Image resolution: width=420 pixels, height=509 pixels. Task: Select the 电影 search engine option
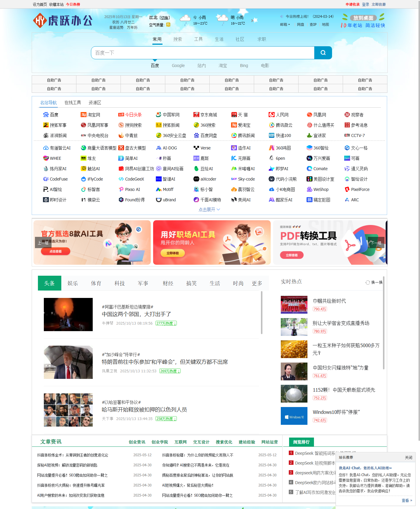click(x=265, y=66)
